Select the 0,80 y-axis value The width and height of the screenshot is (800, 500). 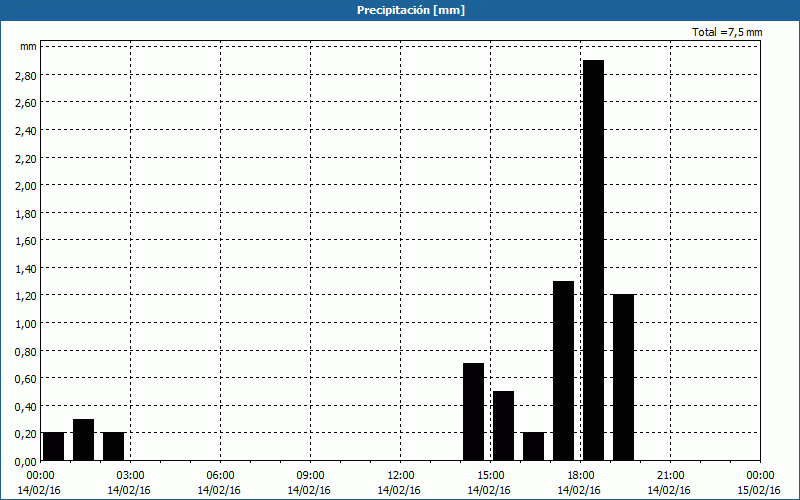click(27, 351)
